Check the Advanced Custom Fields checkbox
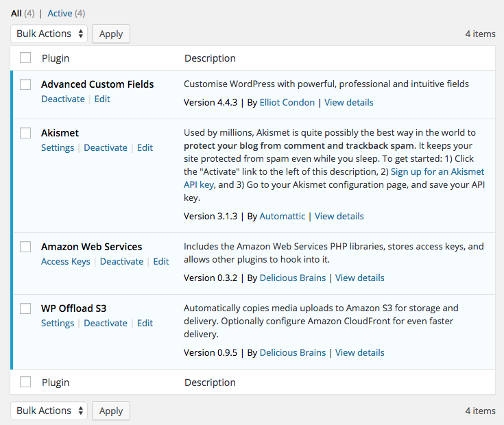The image size is (504, 425). tap(25, 84)
